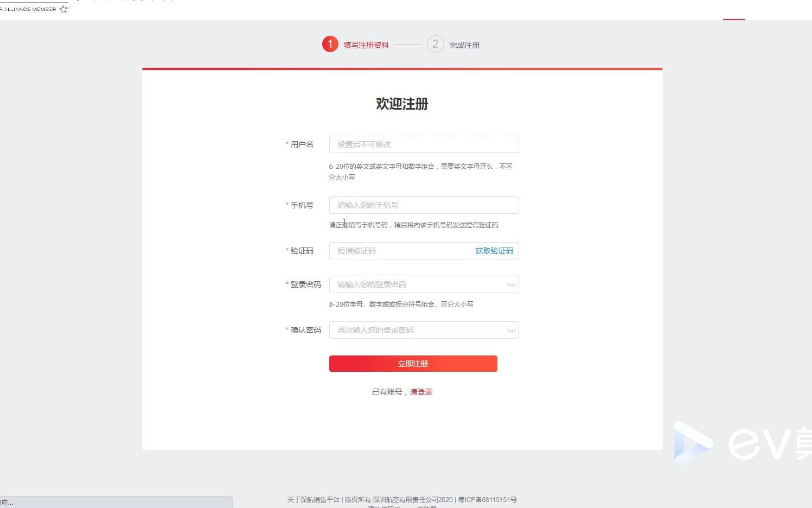Click the password rule hint 8-20位字母
Image resolution: width=812 pixels, height=508 pixels.
coord(401,304)
